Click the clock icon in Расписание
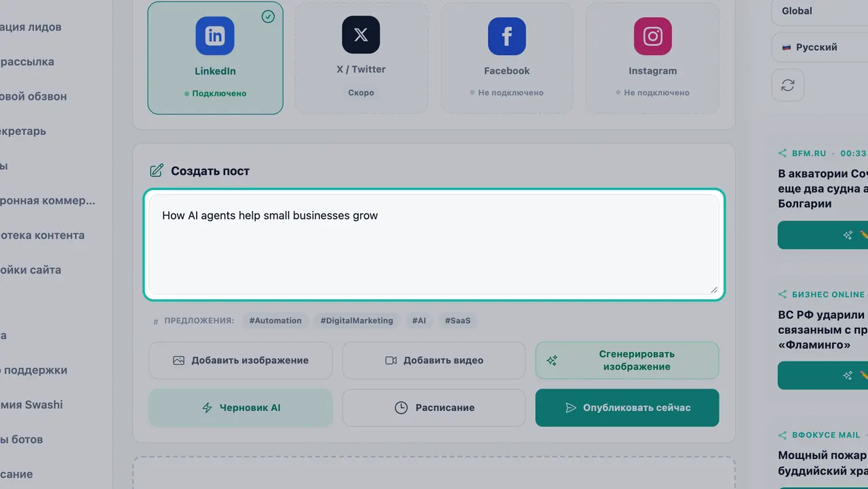 tap(401, 408)
